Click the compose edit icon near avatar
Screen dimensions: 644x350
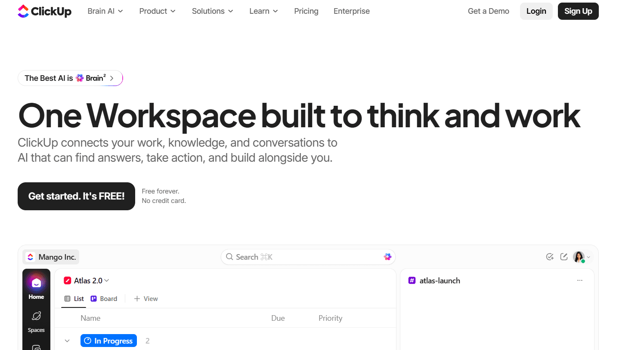coord(564,257)
